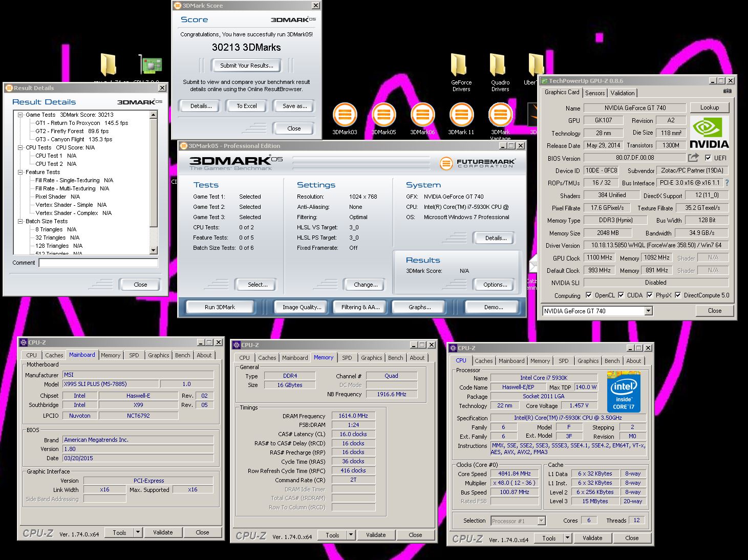Click the Futuremark Corporation logo
The image size is (748, 560).
478,163
